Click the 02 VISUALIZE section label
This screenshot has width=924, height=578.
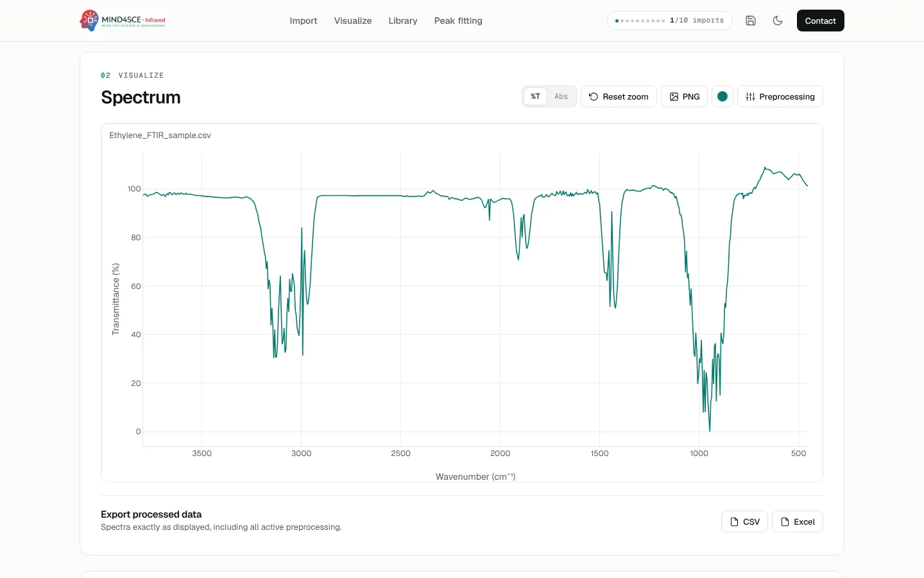click(132, 75)
